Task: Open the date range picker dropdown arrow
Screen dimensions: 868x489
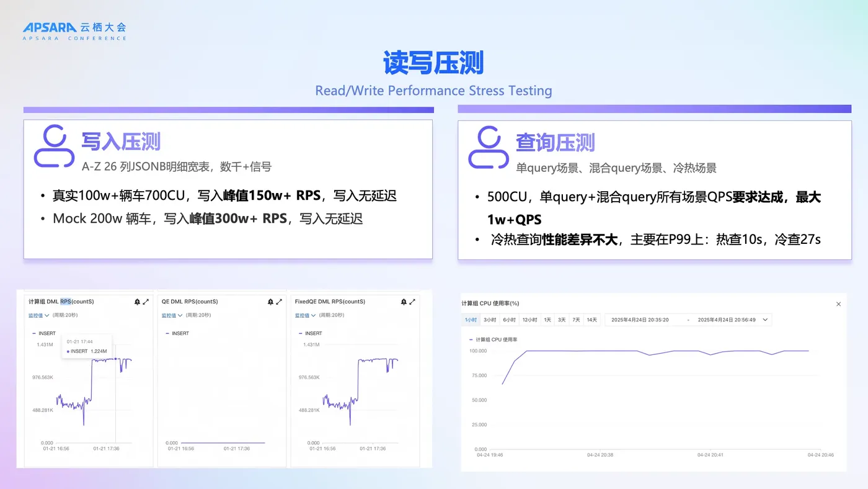Action: point(766,320)
